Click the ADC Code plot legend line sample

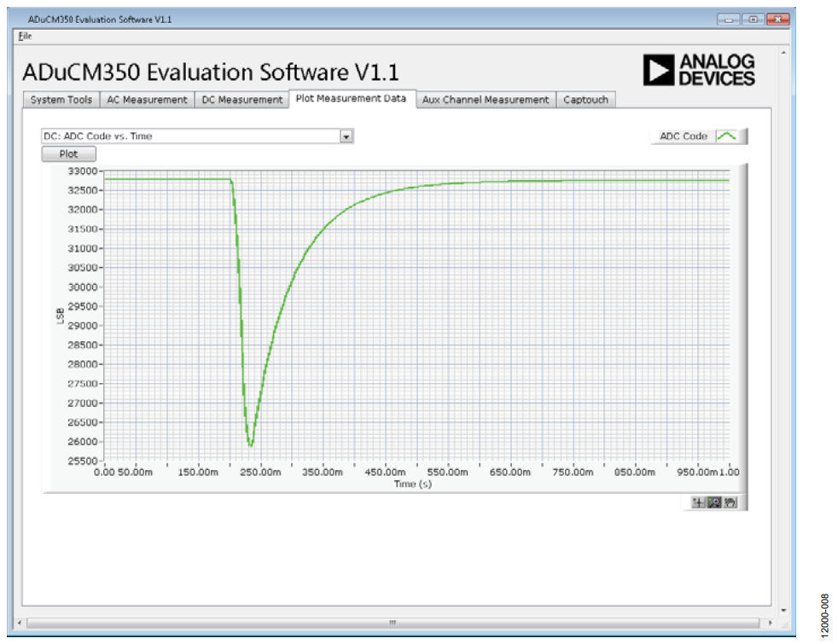[727, 136]
